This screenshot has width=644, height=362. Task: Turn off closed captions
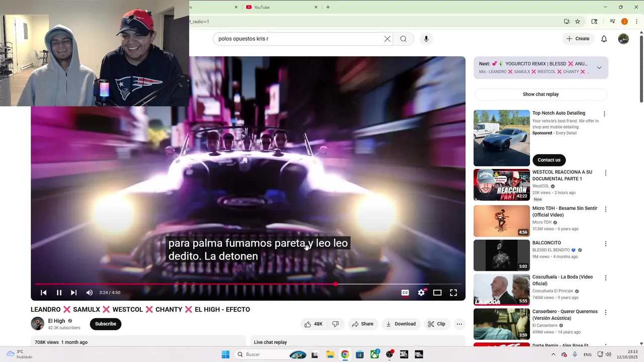coord(405,293)
